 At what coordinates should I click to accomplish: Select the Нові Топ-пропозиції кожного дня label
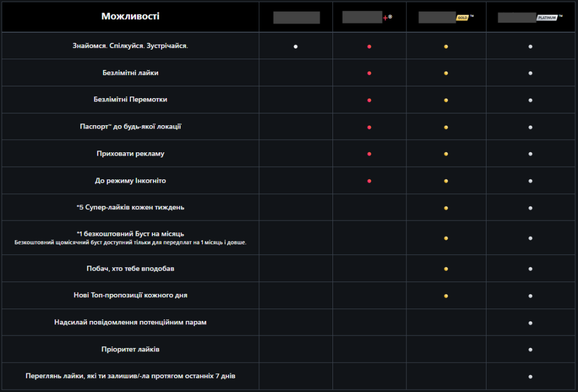tap(130, 296)
